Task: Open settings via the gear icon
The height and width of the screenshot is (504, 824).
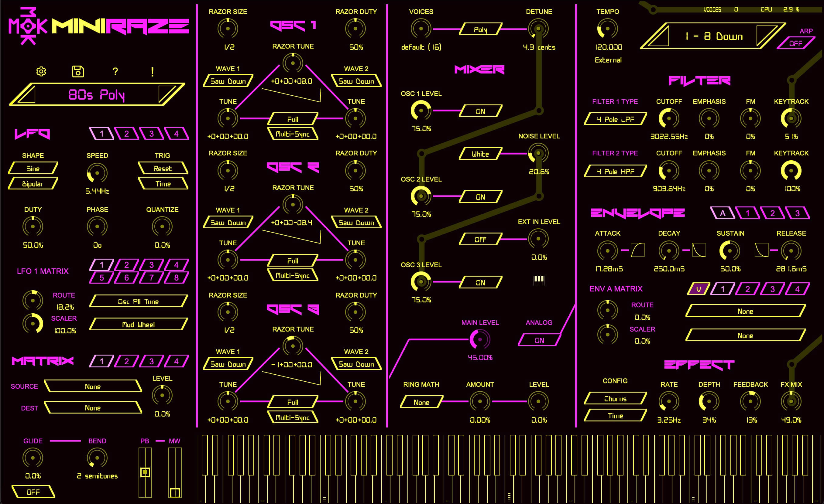Action: pyautogui.click(x=41, y=71)
